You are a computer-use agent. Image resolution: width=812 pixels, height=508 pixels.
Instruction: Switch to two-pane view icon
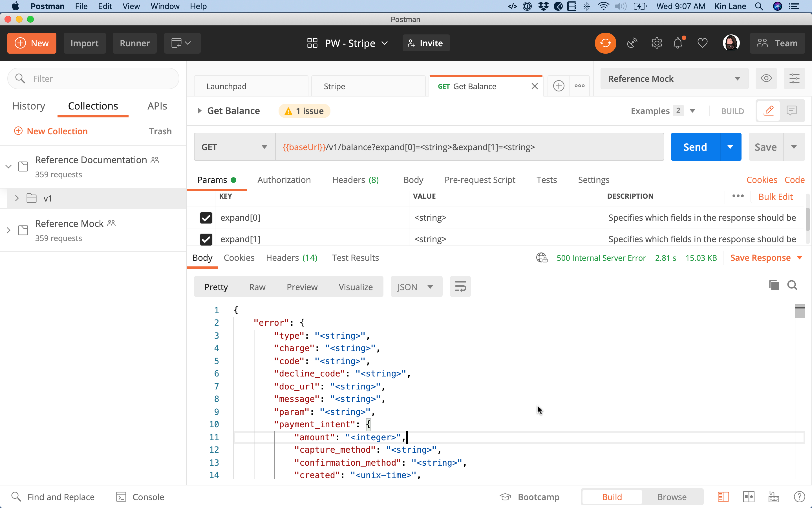click(749, 497)
